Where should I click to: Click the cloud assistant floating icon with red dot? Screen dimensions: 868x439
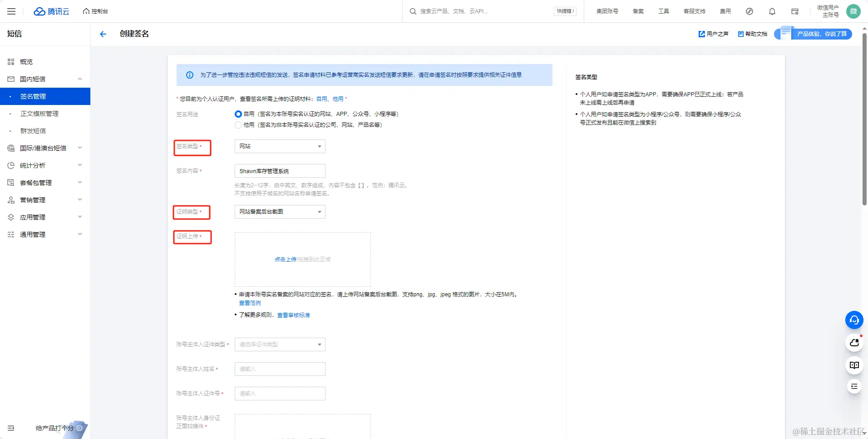click(x=854, y=343)
